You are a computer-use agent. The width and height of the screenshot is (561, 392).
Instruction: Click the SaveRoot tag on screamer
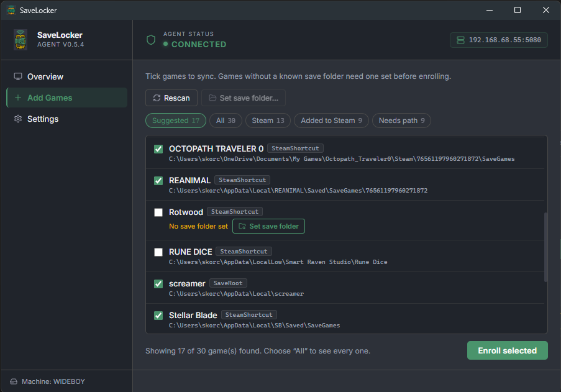point(228,283)
